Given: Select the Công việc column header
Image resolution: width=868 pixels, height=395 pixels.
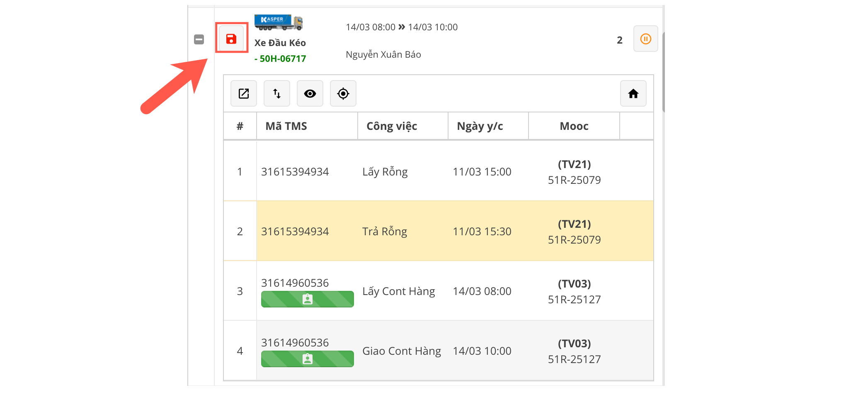Looking at the screenshot, I should pos(392,126).
